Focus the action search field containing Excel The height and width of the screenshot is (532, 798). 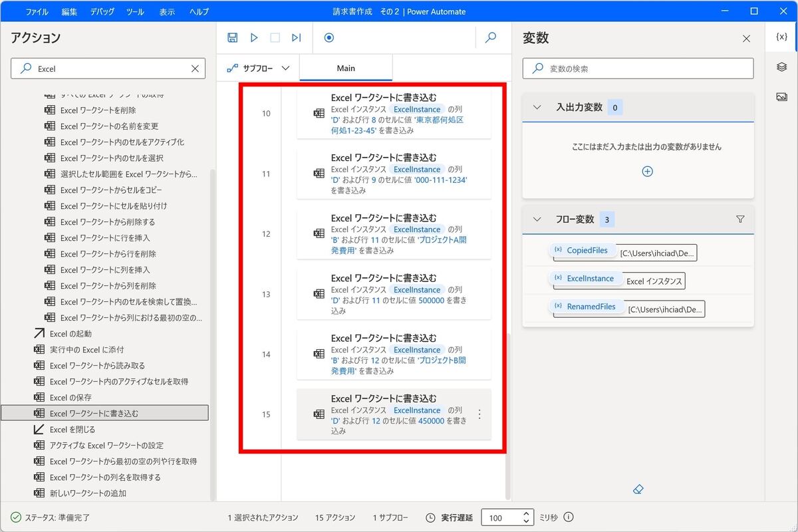tap(108, 68)
